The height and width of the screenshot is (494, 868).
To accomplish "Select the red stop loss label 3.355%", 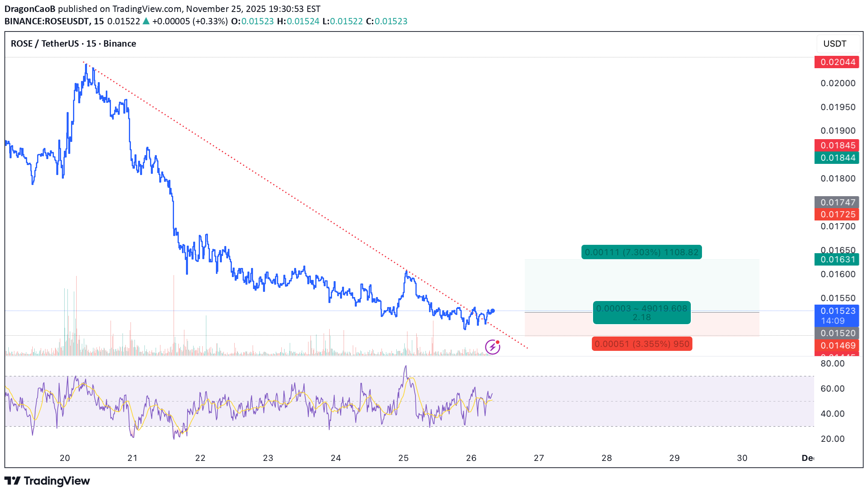I will (642, 344).
